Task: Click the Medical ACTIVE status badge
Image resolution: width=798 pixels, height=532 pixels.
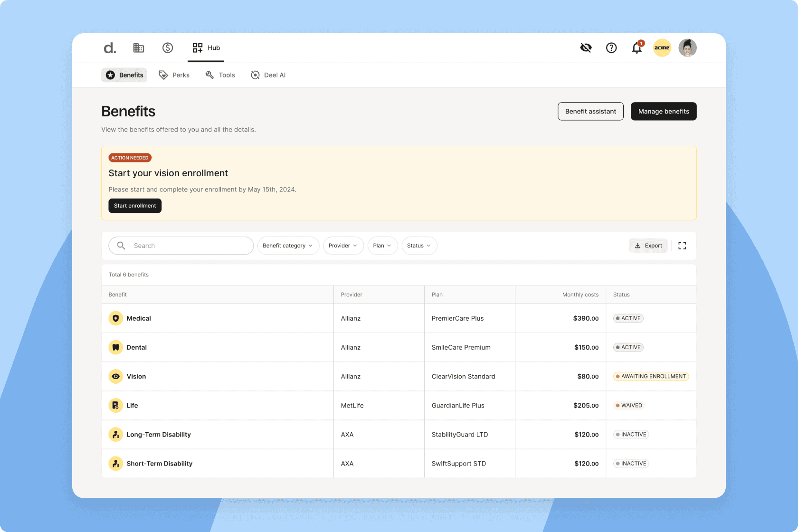Action: point(628,318)
